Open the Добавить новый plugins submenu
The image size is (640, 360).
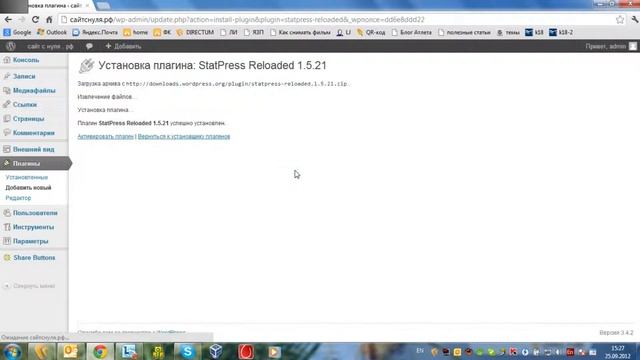pos(28,188)
